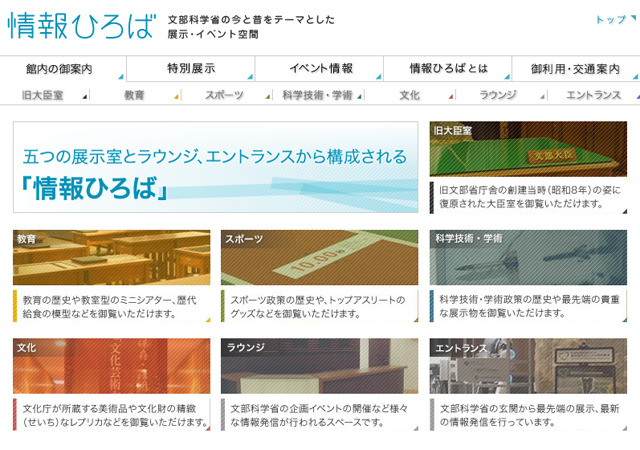Open 情報ひろばとは menu tab
Image resolution: width=640 pixels, height=450 pixels.
coord(449,68)
